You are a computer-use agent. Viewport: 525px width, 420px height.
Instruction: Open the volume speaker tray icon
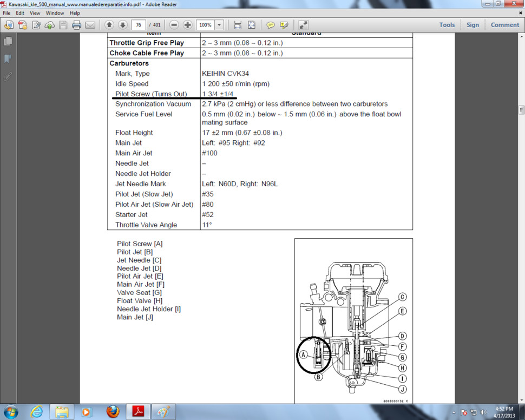[483, 412]
